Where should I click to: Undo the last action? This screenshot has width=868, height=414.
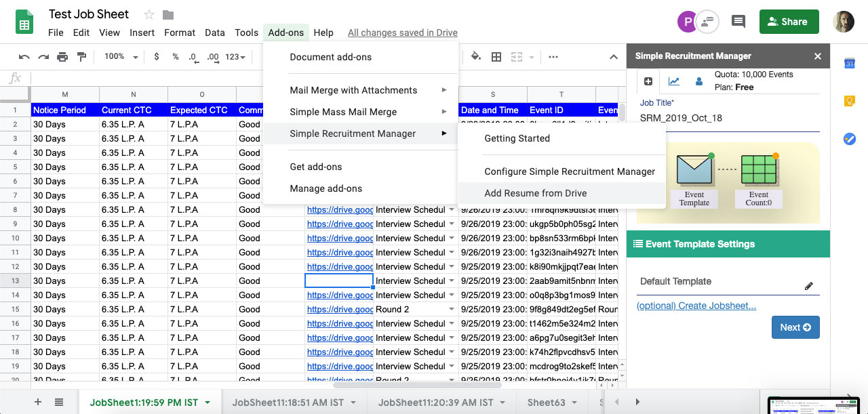[x=24, y=57]
